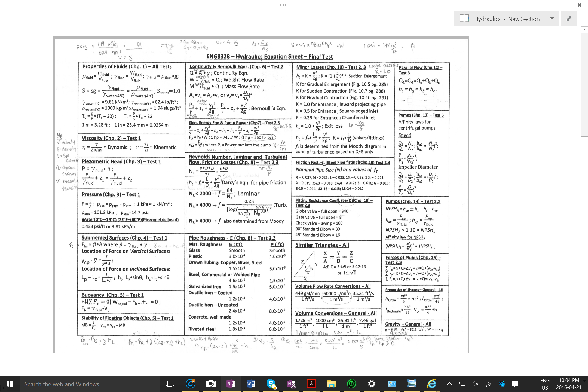Screen dimensions: 588x392
Task: Unmute the system volume in the system tray
Action: coord(475,384)
